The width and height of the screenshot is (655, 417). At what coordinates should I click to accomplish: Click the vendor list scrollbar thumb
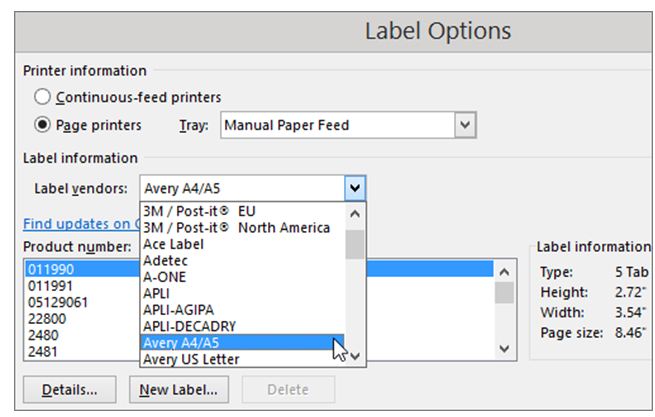(x=355, y=244)
